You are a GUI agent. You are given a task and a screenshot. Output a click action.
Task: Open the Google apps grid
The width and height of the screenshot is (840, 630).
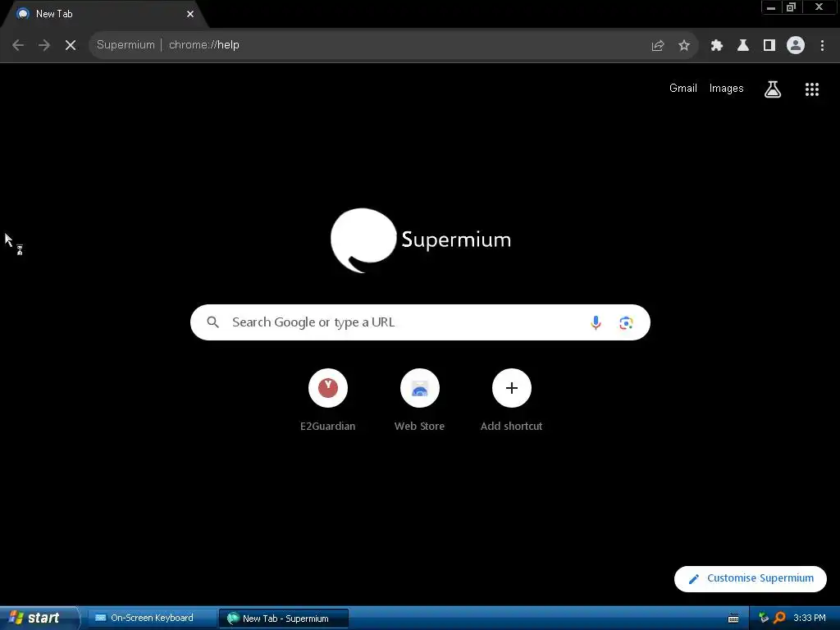tap(811, 89)
